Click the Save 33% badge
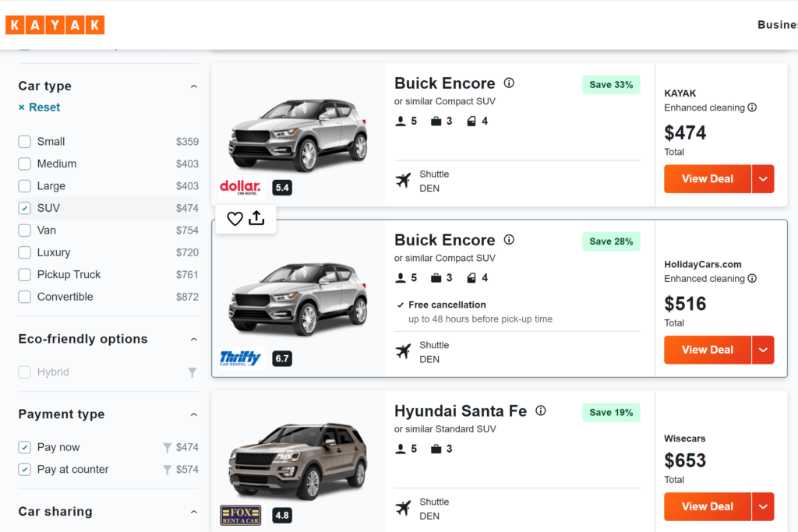The width and height of the screenshot is (798, 532). point(611,84)
